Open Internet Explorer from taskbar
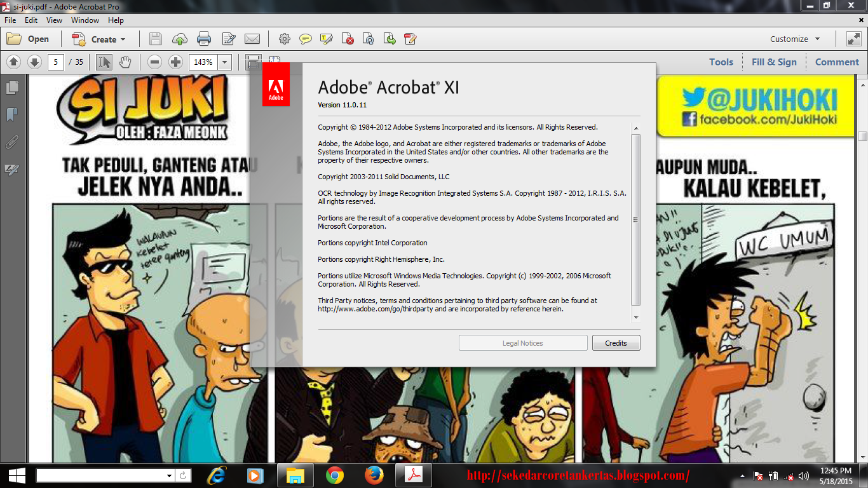 pos(217,475)
